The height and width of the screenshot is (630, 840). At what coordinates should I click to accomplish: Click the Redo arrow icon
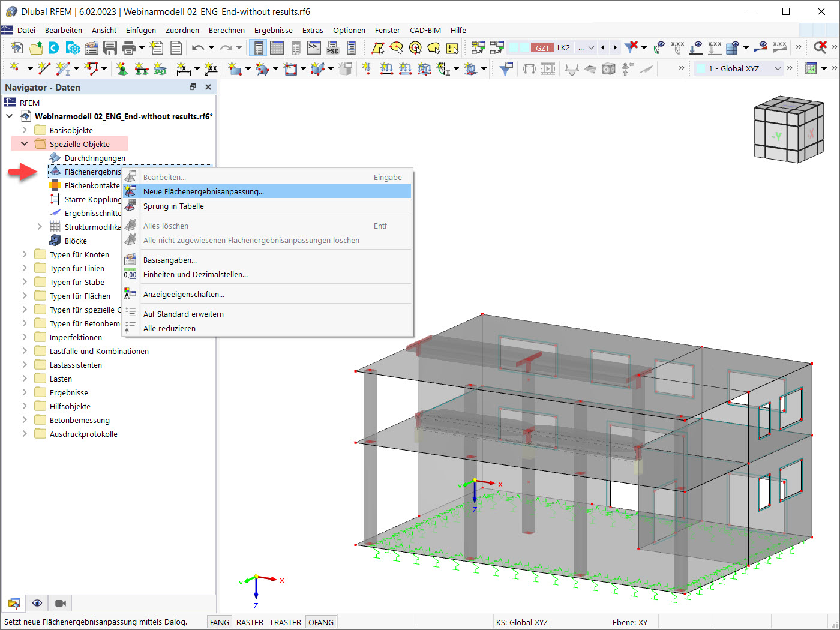[226, 48]
